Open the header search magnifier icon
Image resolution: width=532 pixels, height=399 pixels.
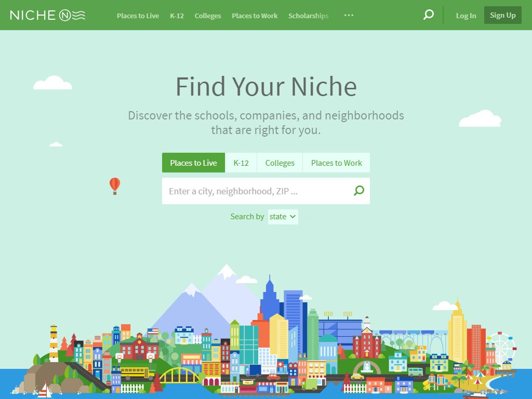pyautogui.click(x=429, y=15)
